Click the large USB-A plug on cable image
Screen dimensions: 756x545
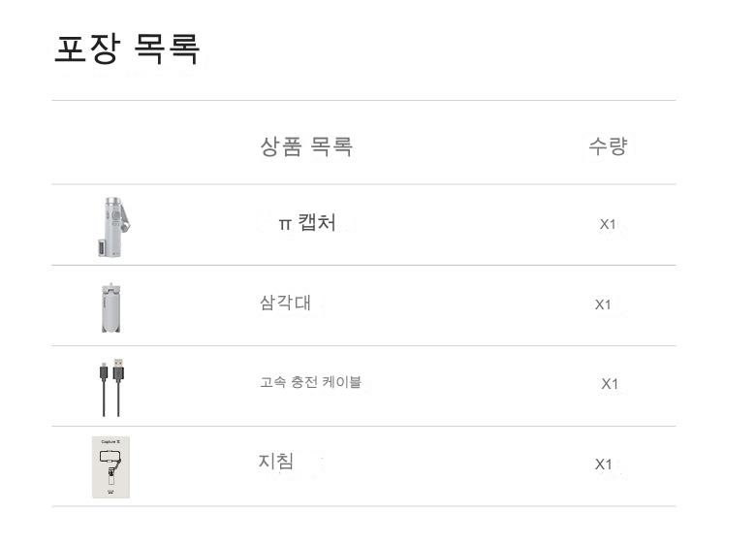pos(119,369)
